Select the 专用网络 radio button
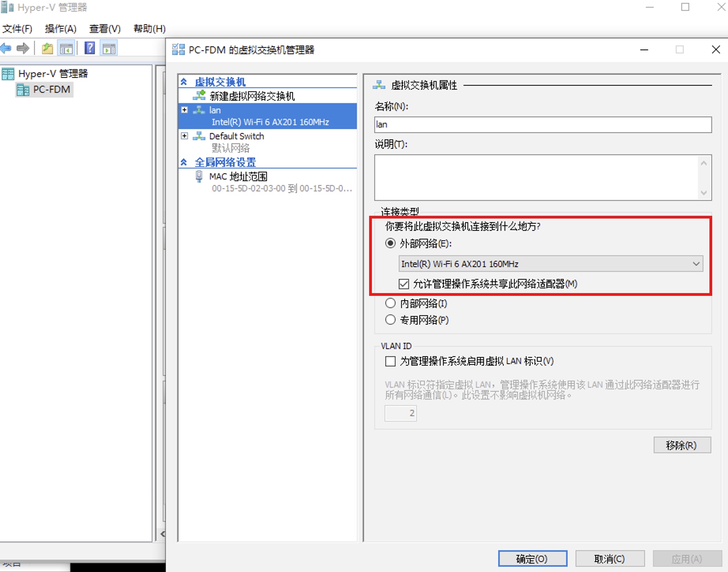The image size is (728, 572). point(390,320)
